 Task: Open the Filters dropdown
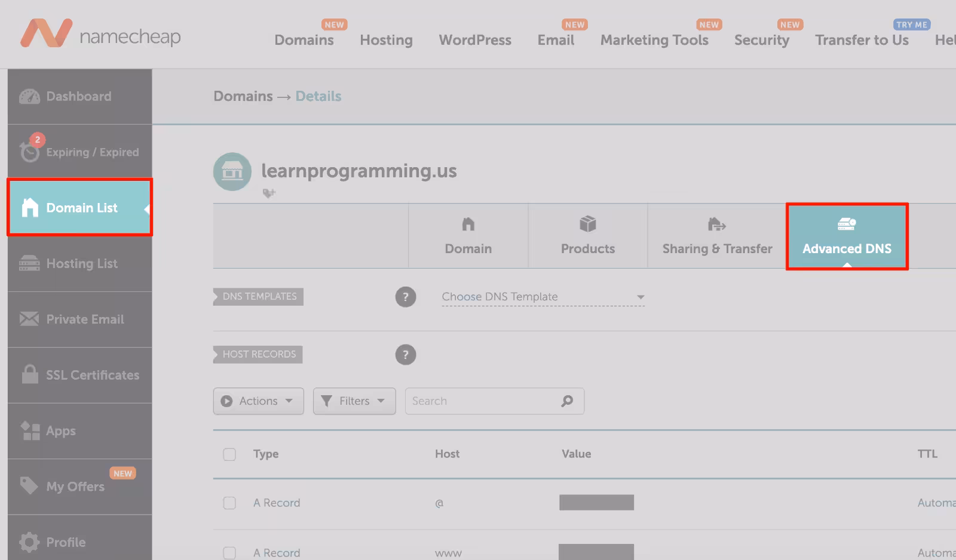pyautogui.click(x=354, y=401)
